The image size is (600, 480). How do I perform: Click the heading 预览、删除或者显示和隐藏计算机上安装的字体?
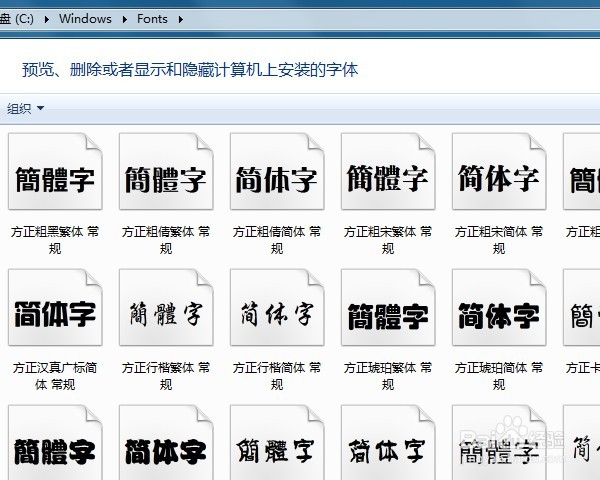tap(190, 70)
